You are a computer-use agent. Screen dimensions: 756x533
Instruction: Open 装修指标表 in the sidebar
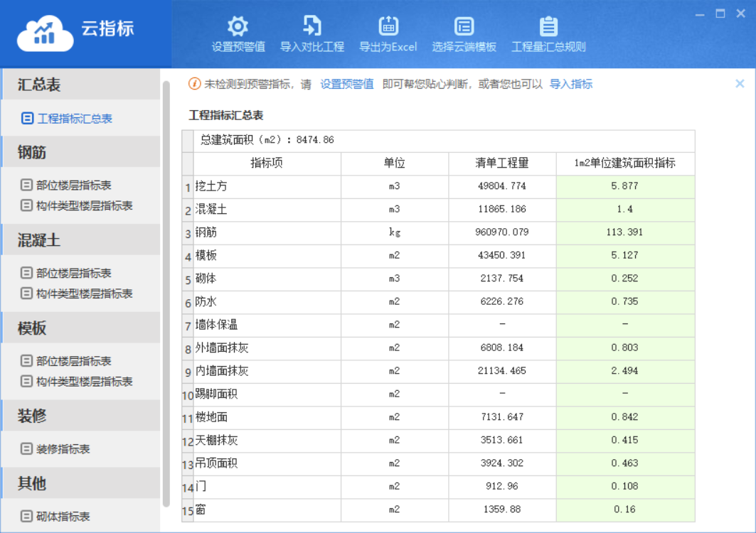[x=55, y=449]
